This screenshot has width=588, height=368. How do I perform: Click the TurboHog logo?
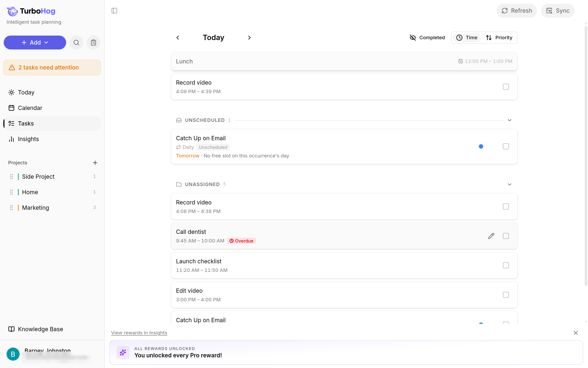pos(31,11)
